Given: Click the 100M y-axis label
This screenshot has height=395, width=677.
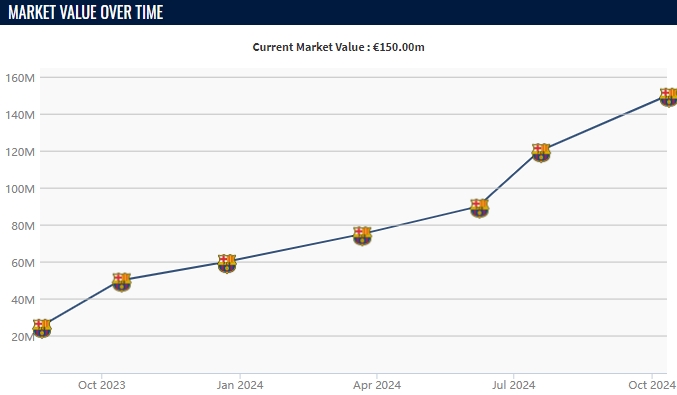Looking at the screenshot, I should click(x=20, y=189).
